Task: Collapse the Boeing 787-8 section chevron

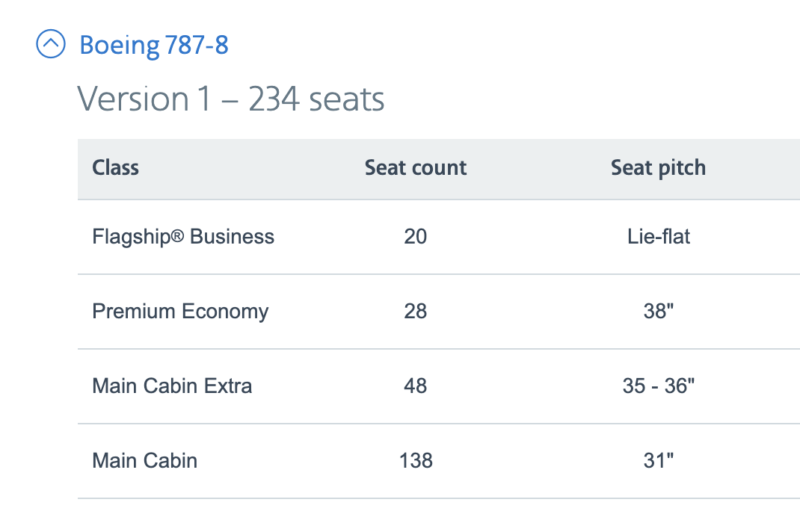Action: coord(50,44)
